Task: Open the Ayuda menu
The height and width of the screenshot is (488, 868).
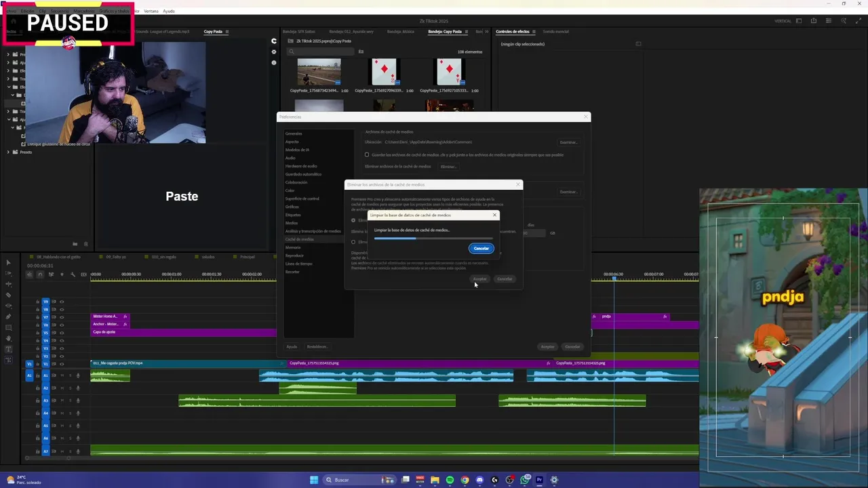Action: pos(169,11)
